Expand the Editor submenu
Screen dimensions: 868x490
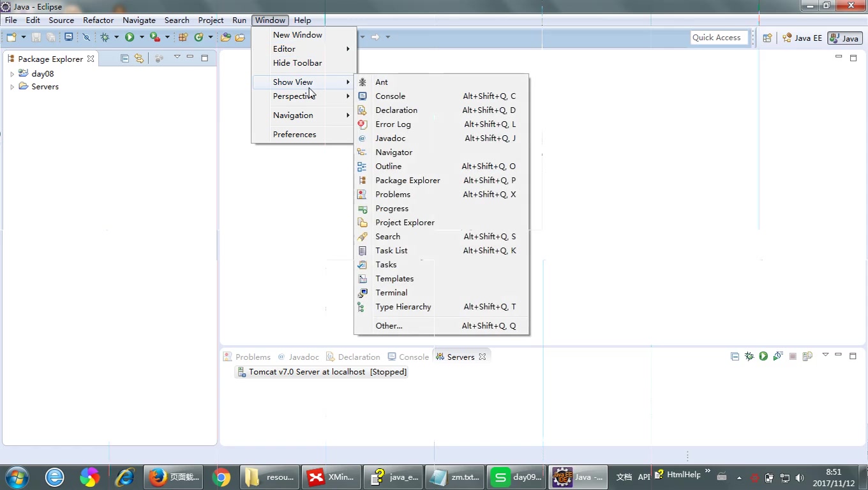pos(304,49)
